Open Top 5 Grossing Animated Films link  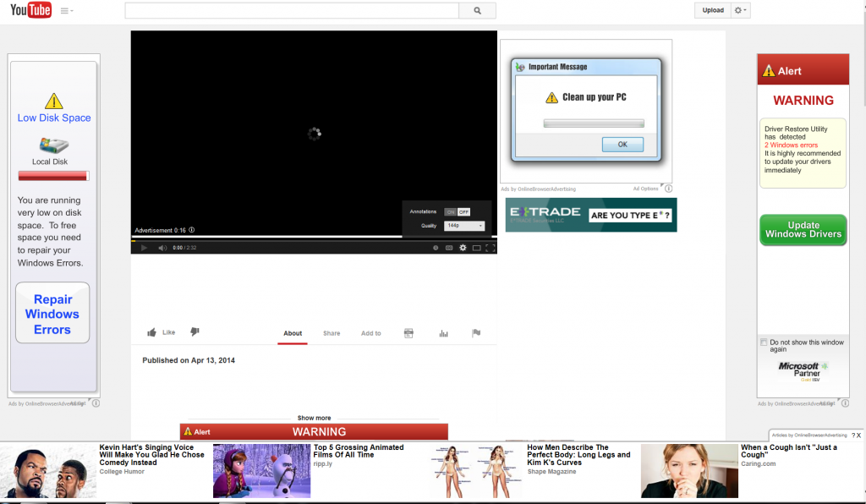pos(359,451)
